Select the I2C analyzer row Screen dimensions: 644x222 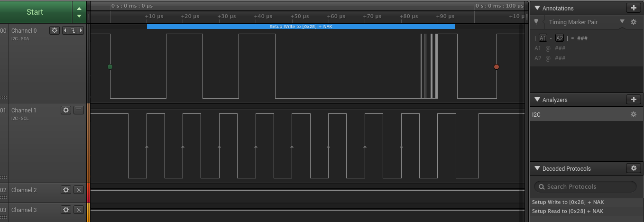point(587,114)
